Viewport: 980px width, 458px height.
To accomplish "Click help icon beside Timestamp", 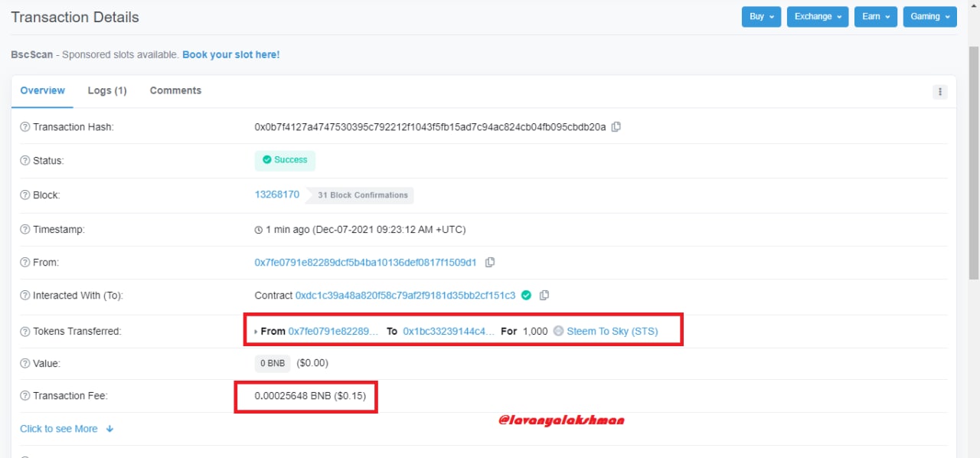I will coord(25,230).
